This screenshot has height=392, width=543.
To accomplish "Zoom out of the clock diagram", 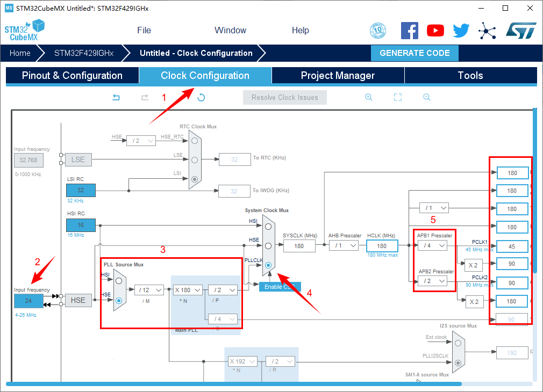I will pos(426,97).
